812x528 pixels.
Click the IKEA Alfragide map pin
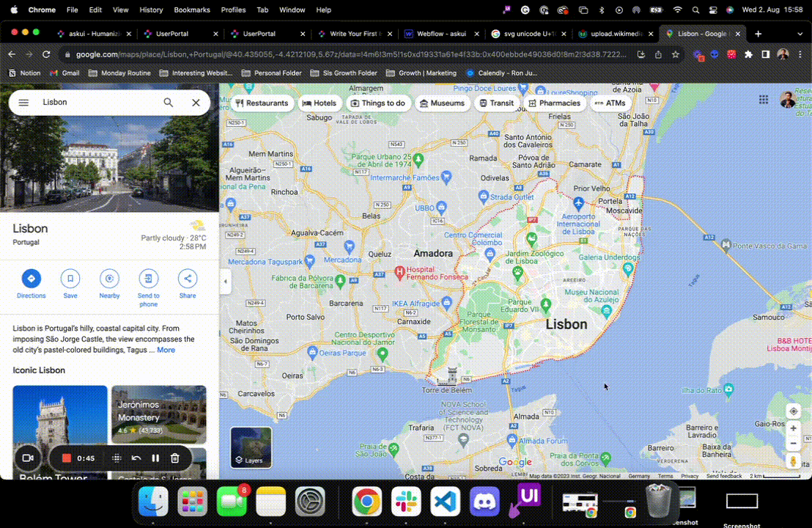[447, 302]
